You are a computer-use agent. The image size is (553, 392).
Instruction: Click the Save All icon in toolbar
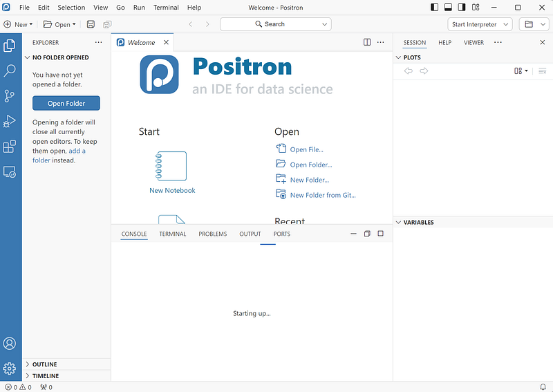point(107,24)
